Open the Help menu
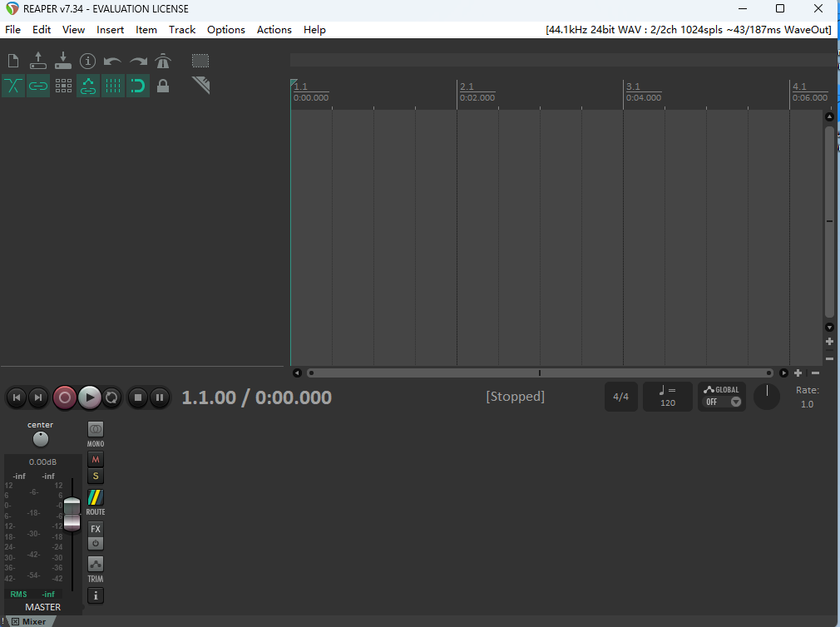Viewport: 840px width, 627px height. pyautogui.click(x=314, y=30)
